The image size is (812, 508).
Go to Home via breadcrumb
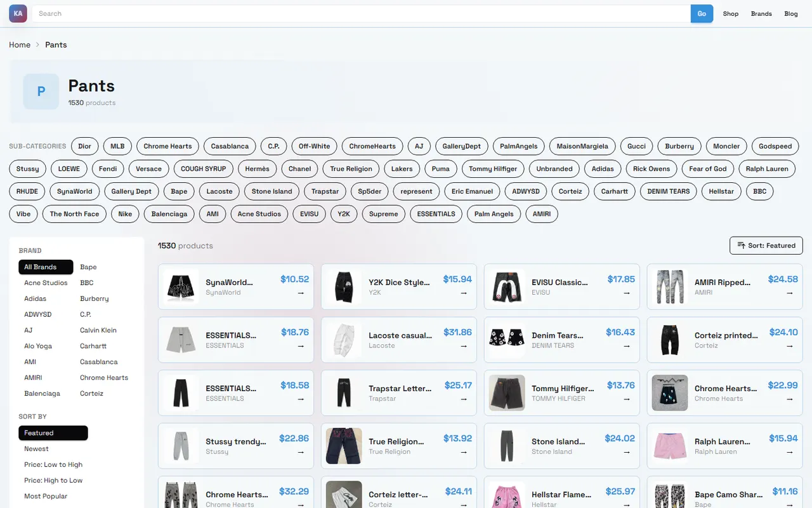[x=20, y=45]
